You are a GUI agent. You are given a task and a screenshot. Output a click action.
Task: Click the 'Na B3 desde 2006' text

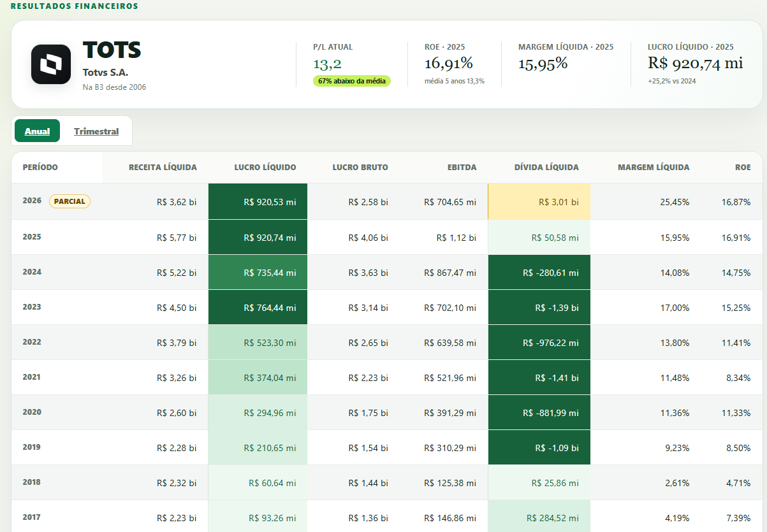(114, 87)
